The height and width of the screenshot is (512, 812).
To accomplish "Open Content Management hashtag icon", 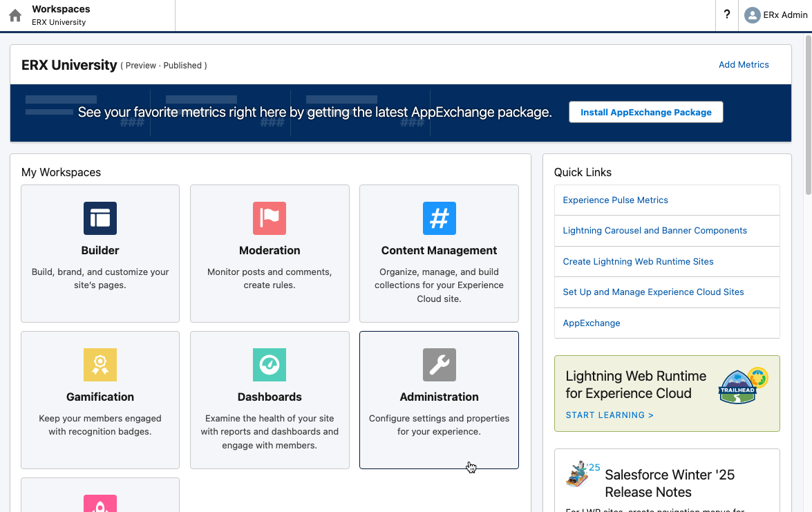I will click(x=439, y=218).
